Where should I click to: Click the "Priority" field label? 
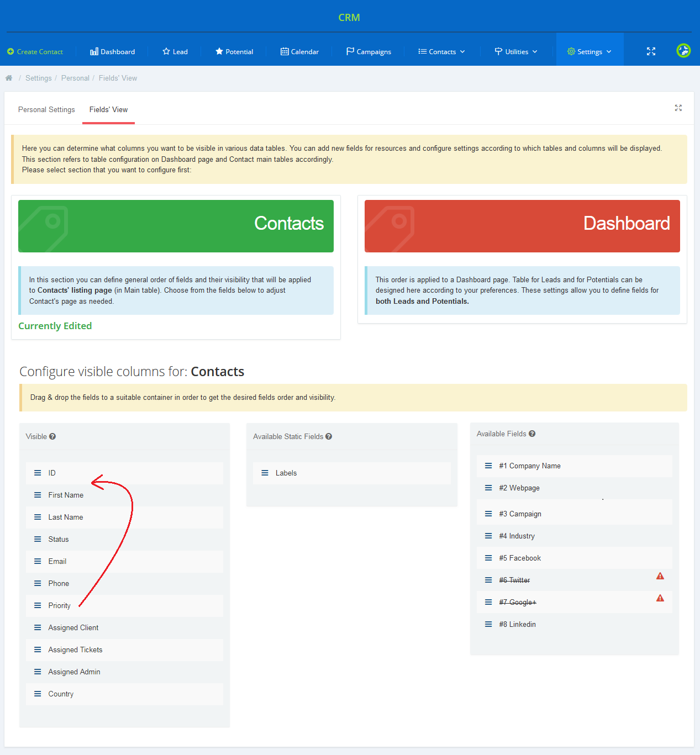59,605
